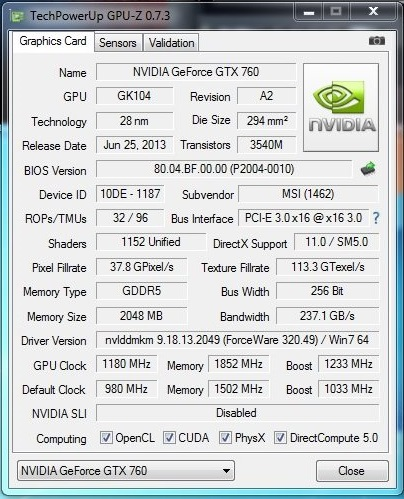Toggle the CUDA checkbox
The height and width of the screenshot is (499, 404).
point(169,438)
